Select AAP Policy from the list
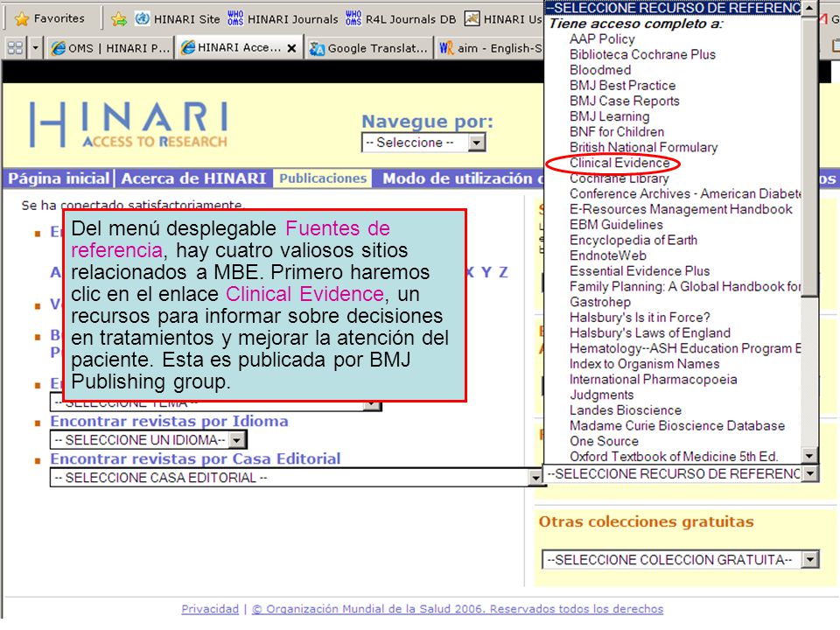The image size is (840, 630). [x=602, y=39]
